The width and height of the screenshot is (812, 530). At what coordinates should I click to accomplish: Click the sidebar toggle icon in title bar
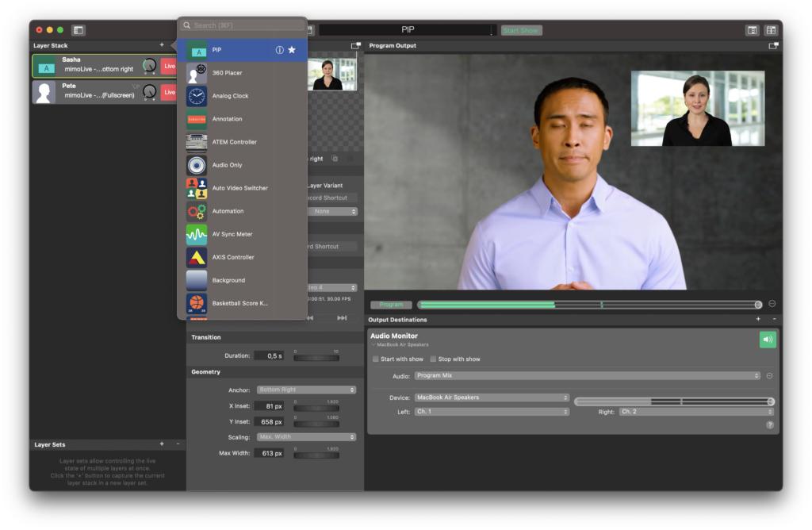click(78, 30)
